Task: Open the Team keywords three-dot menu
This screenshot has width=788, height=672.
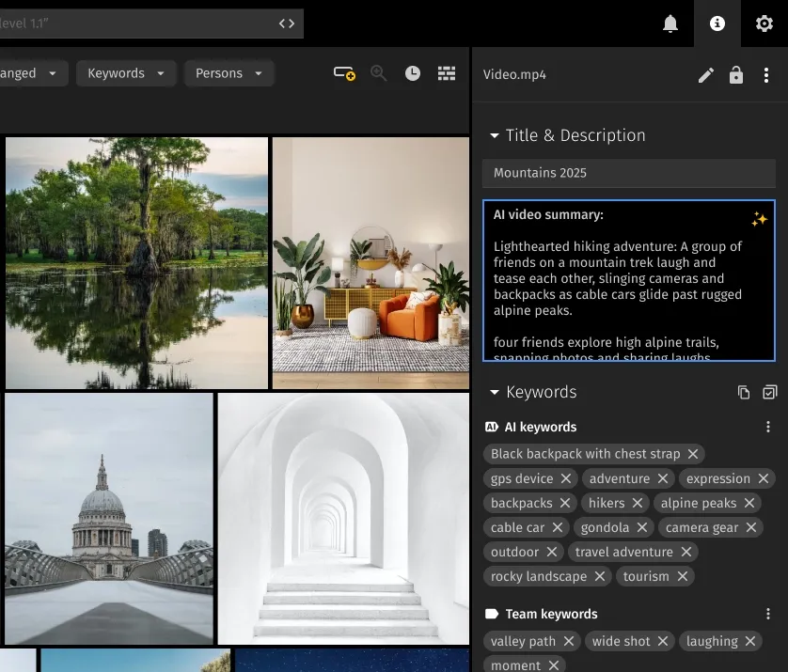Action: pyautogui.click(x=767, y=614)
